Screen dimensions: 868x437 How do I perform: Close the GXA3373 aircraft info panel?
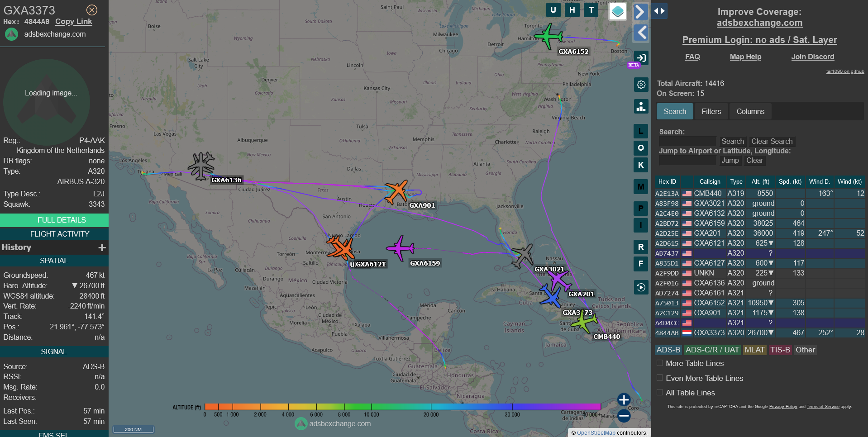coord(92,10)
